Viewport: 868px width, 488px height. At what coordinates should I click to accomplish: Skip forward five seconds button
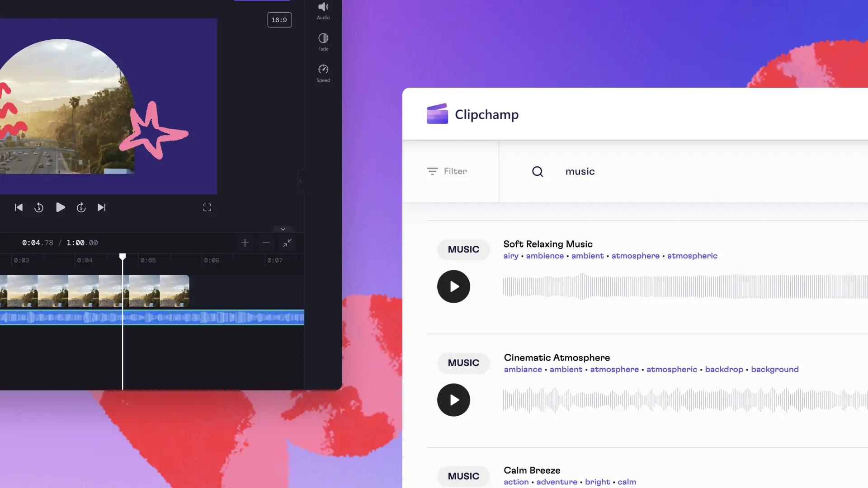81,207
